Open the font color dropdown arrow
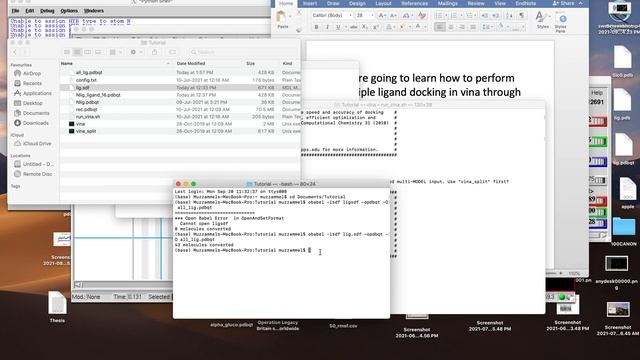Screen dimensions: 640x360 [424, 27]
